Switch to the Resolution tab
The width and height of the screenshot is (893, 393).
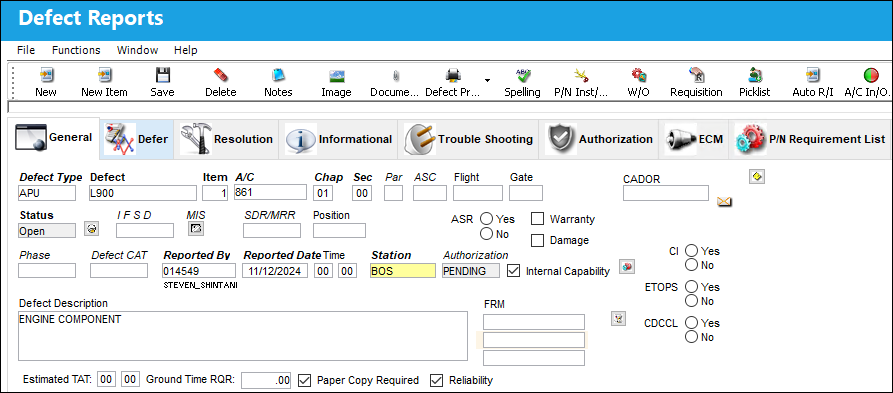pyautogui.click(x=227, y=139)
